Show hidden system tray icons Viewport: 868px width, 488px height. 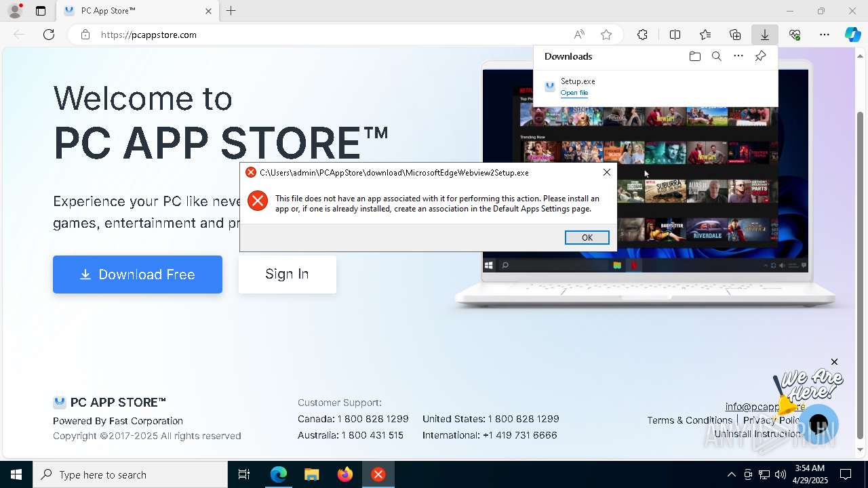tap(731, 474)
